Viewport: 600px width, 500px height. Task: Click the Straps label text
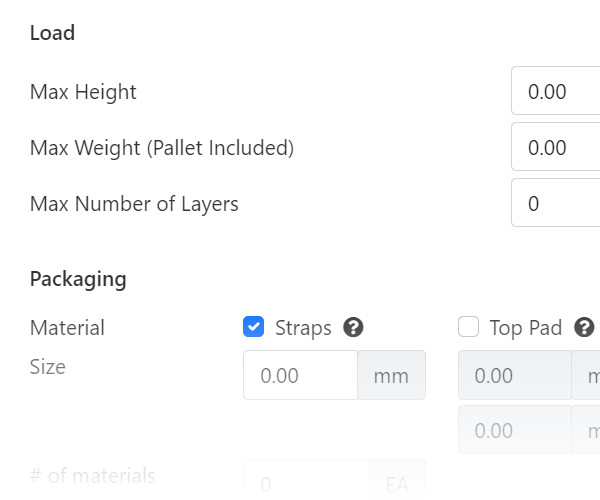coord(303,328)
